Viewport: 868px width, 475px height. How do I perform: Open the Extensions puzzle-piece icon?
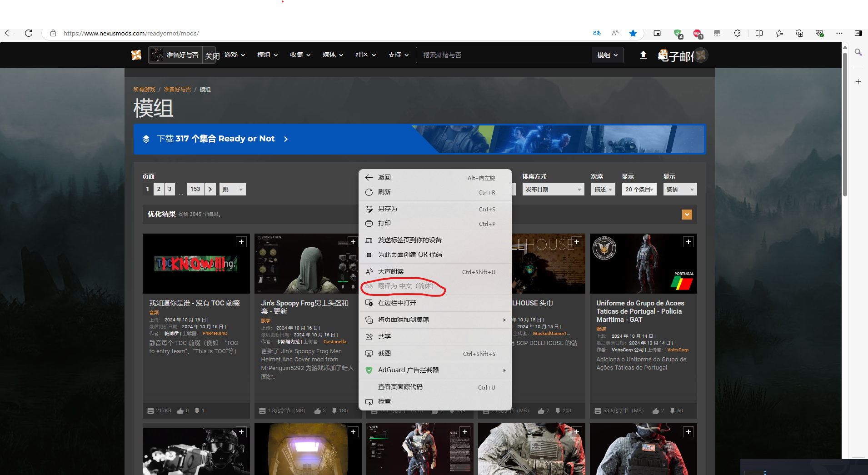point(737,33)
